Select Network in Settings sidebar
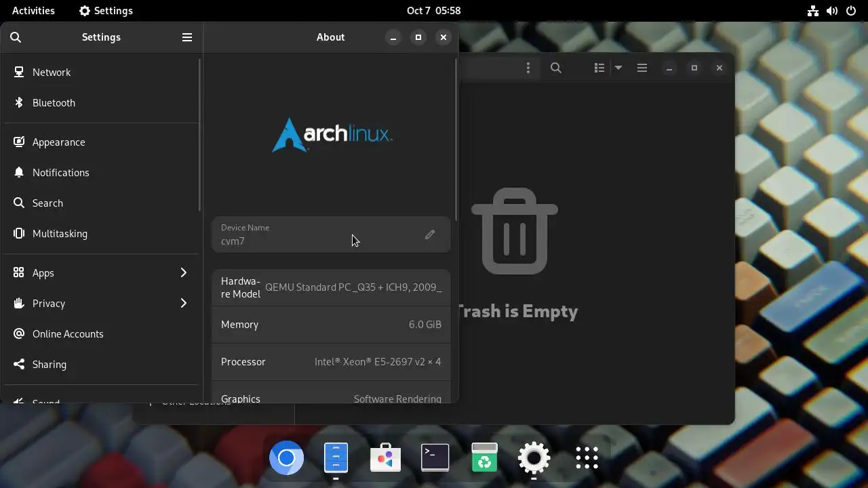The image size is (868, 488). 102,72
